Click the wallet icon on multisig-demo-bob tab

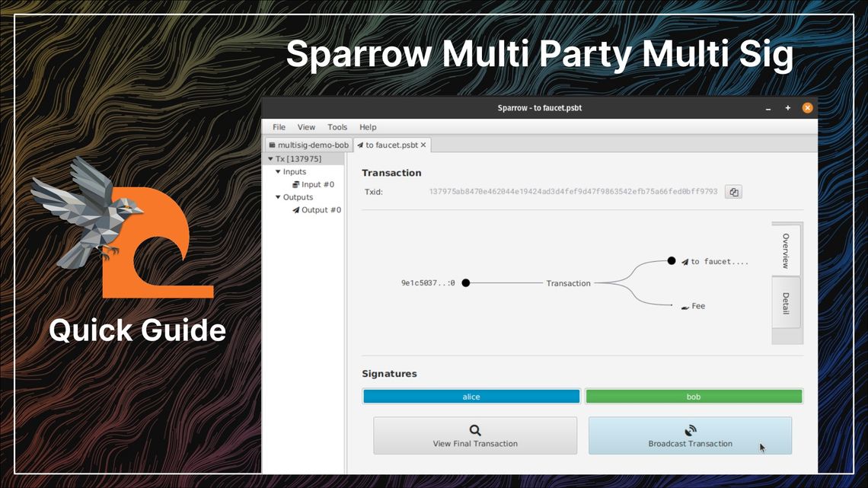click(x=272, y=145)
